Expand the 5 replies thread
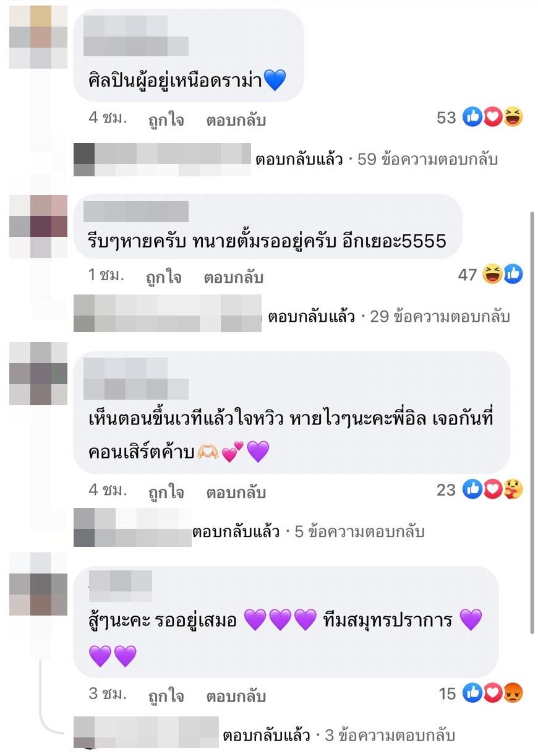Image resolution: width=538 pixels, height=756 pixels. pos(309,531)
